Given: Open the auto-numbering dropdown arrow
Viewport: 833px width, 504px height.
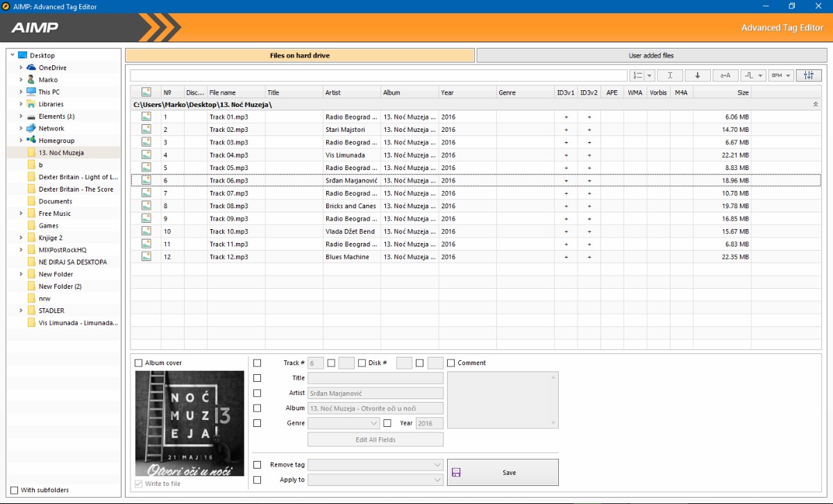Looking at the screenshot, I should [650, 75].
